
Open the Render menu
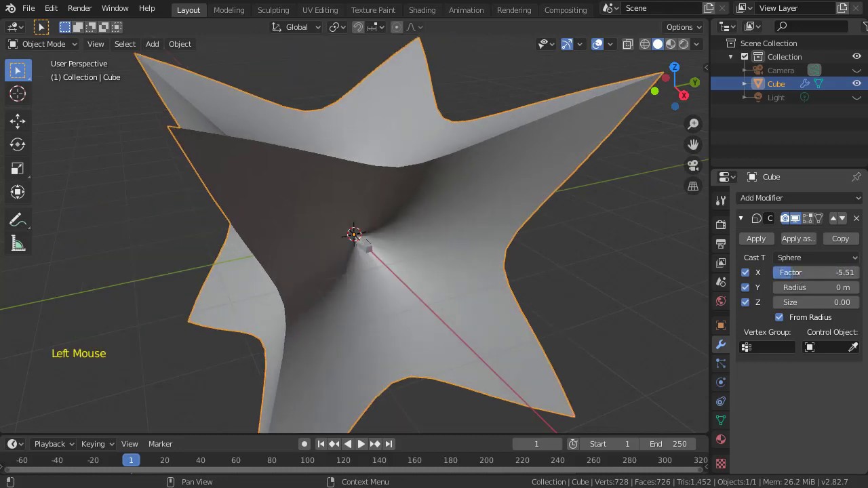point(79,8)
